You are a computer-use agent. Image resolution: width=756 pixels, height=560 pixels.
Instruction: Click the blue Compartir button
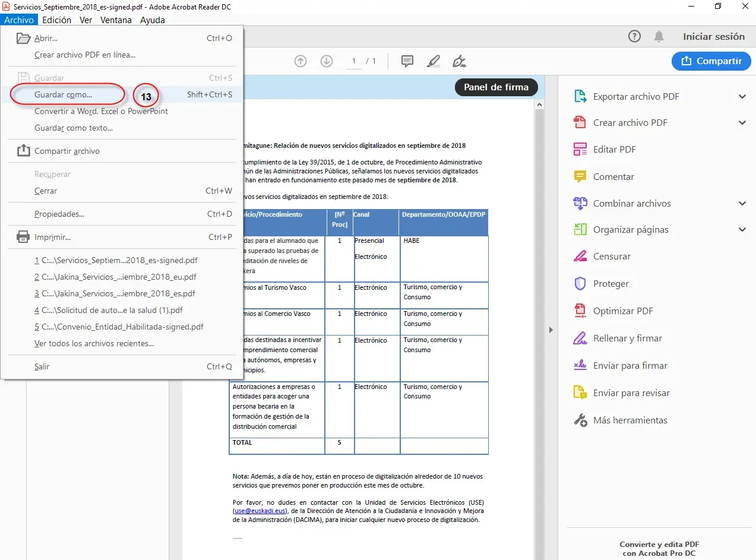point(711,61)
